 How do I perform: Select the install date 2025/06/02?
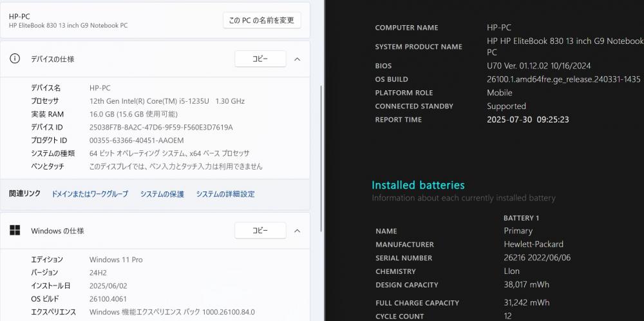click(x=107, y=286)
